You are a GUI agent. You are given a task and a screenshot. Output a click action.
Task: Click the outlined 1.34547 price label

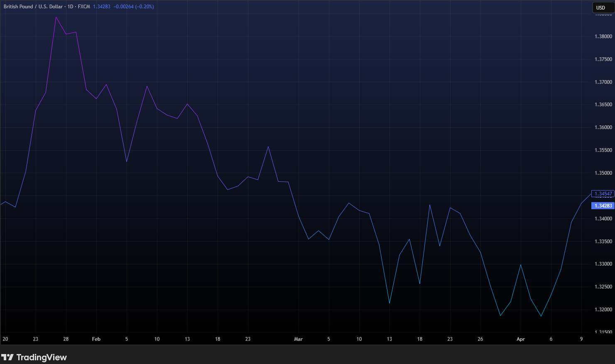click(603, 194)
